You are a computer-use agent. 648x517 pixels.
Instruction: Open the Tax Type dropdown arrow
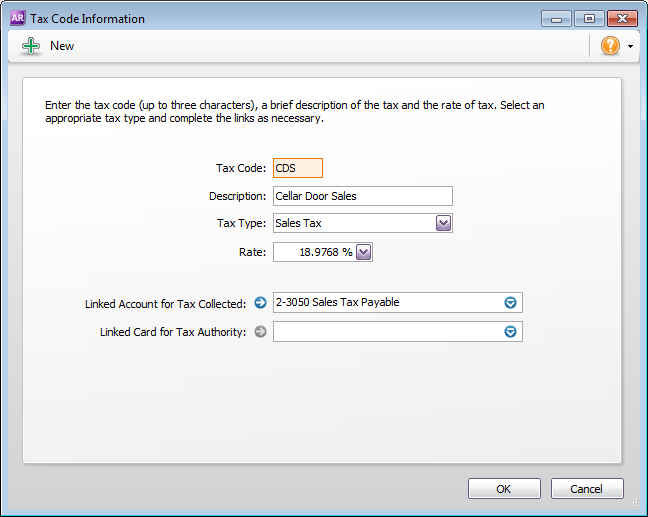[444, 224]
